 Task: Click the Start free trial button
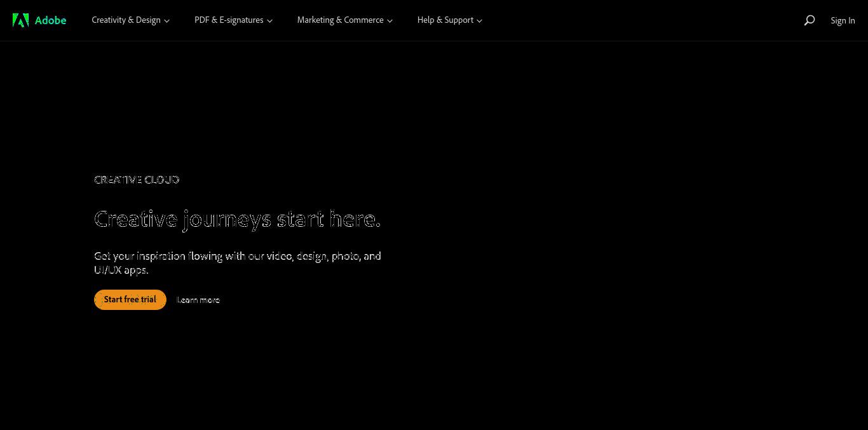coord(130,300)
